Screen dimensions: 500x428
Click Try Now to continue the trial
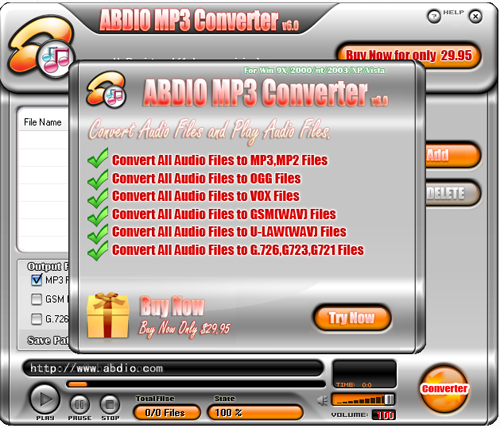[x=352, y=318]
